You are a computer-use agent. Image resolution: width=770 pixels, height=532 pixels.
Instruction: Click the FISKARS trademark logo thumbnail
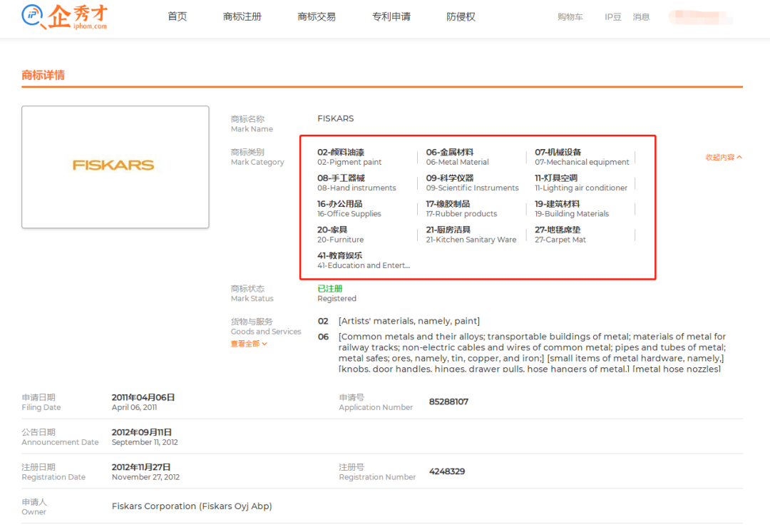pos(115,167)
